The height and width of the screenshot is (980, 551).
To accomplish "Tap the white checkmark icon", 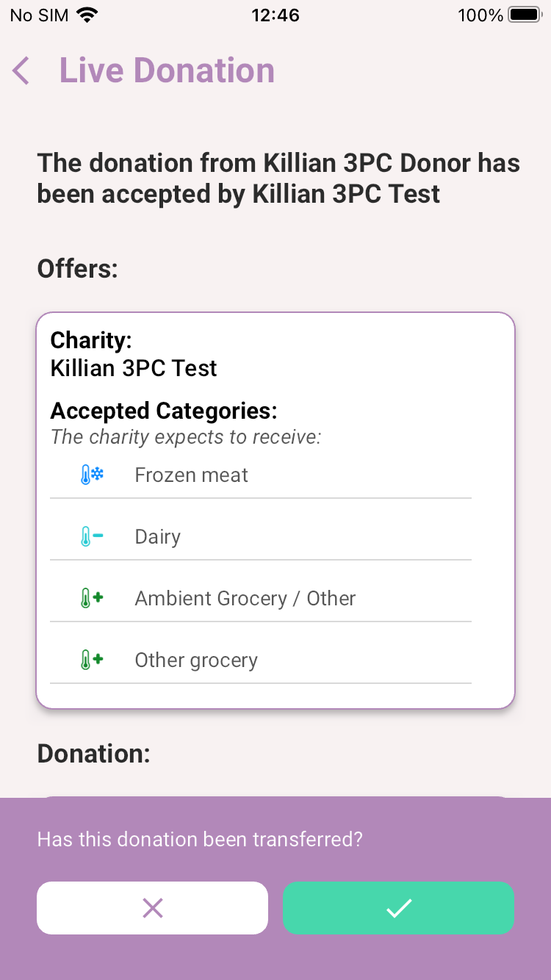I will click(399, 909).
